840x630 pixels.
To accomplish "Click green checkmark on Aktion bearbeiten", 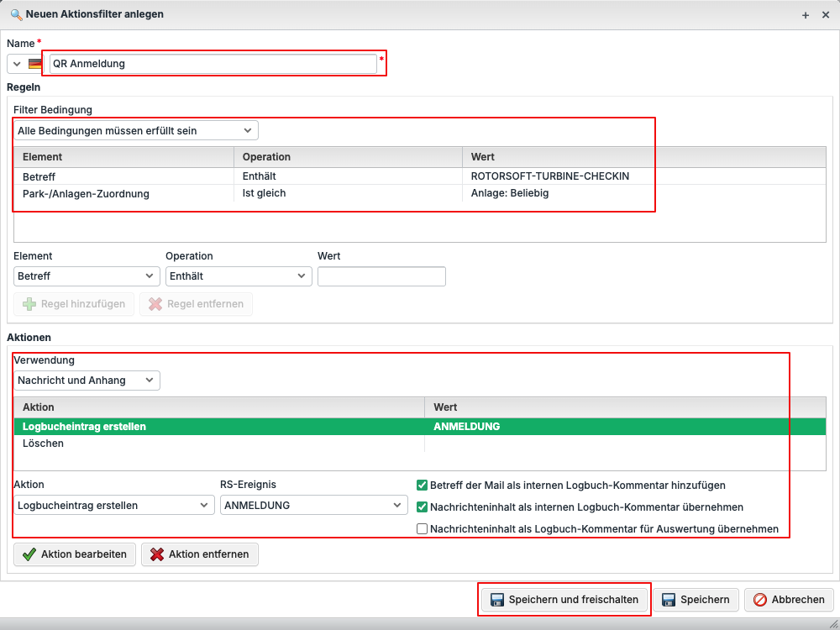I will pos(29,554).
